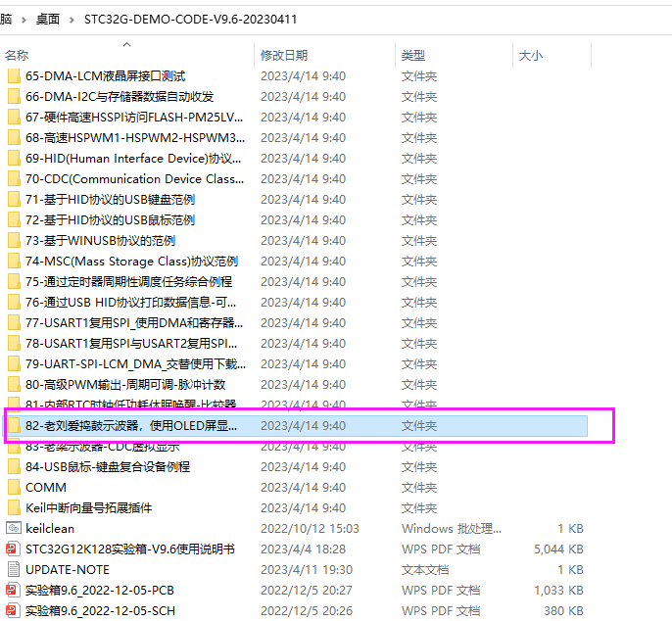Click STC32G-DEMO-CODE-V9.6-20230411 in the breadcrumb path
This screenshot has height=621, width=672.
point(190,20)
